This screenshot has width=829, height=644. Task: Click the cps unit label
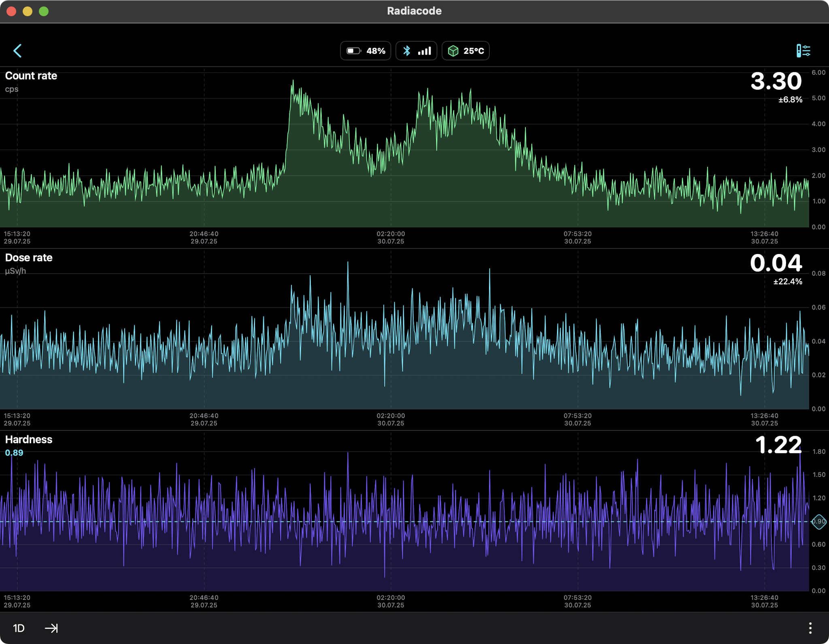(x=12, y=89)
